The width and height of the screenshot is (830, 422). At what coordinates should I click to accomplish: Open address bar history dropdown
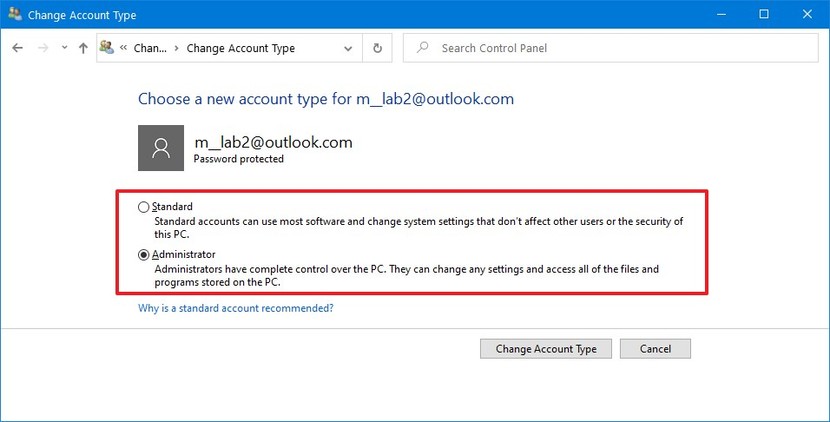(348, 49)
